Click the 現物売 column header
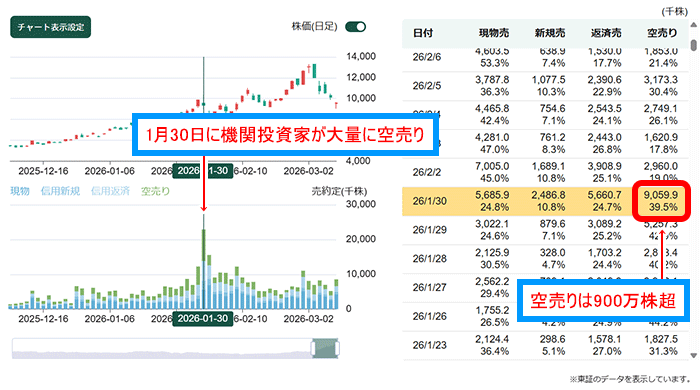700x390 pixels. [x=494, y=33]
